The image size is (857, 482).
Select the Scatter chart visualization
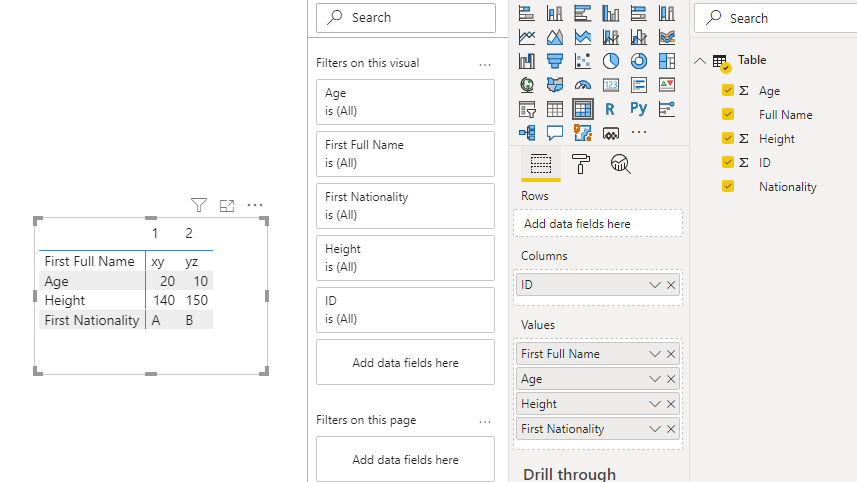click(x=583, y=61)
